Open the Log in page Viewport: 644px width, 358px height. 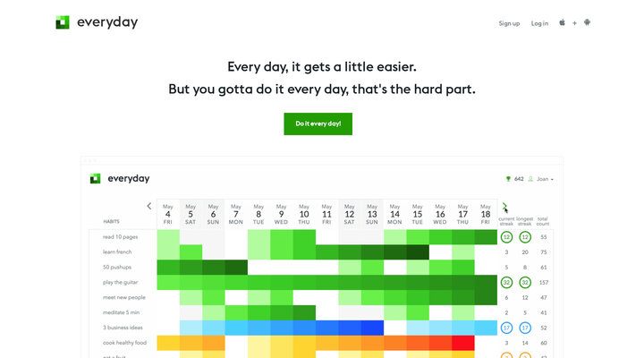coord(539,23)
